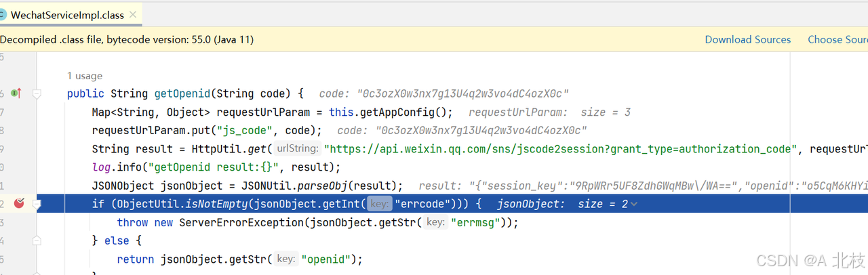Click the 'this' keyword before getAppConfig

click(341, 112)
